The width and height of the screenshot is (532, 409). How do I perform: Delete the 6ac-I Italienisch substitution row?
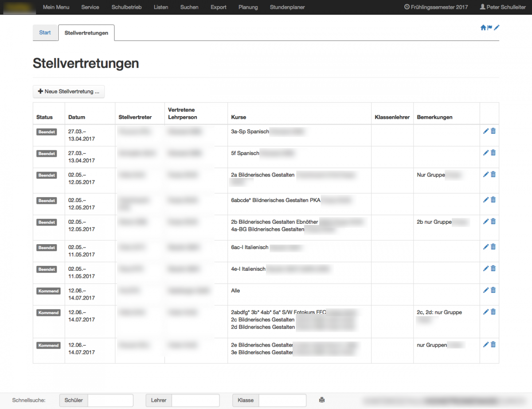[493, 247]
